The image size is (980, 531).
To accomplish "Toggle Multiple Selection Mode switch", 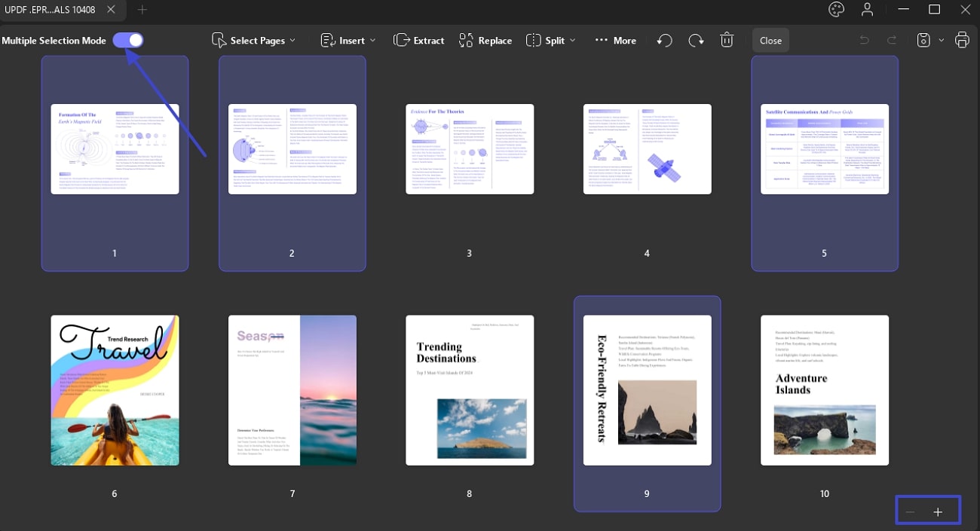I will 128,41.
